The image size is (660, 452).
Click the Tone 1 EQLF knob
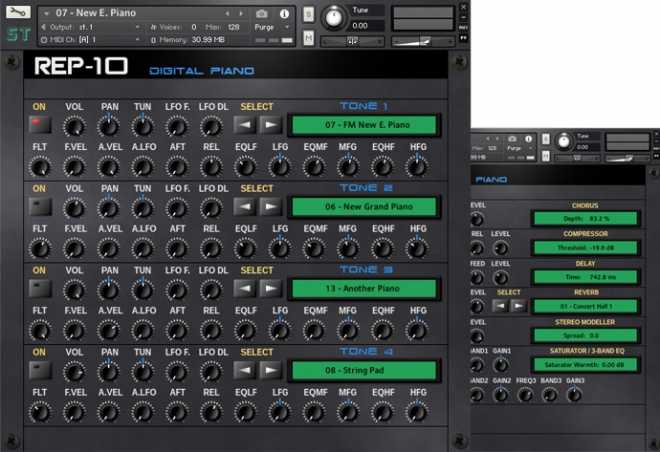click(245, 167)
